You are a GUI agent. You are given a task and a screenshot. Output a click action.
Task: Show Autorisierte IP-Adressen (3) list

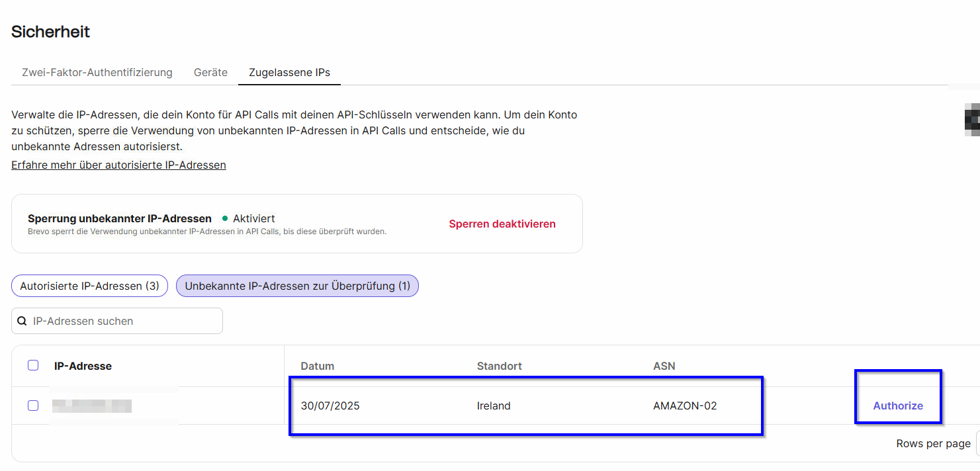coord(89,286)
